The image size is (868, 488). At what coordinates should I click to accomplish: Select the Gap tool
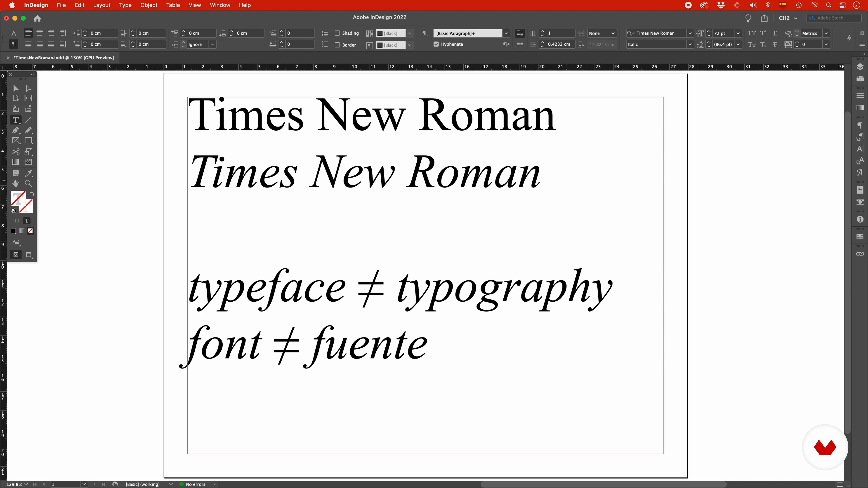pyautogui.click(x=29, y=98)
